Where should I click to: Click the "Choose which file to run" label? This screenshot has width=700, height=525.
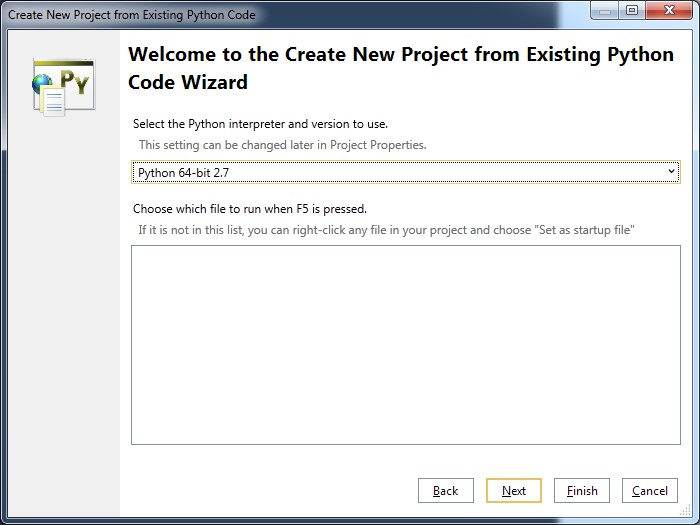tap(250, 209)
